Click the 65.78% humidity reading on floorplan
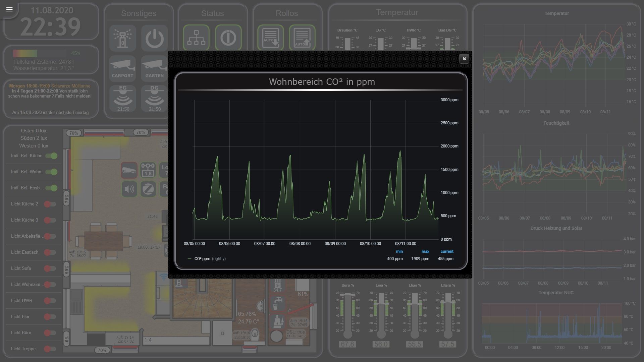The image size is (644, 362). click(247, 314)
